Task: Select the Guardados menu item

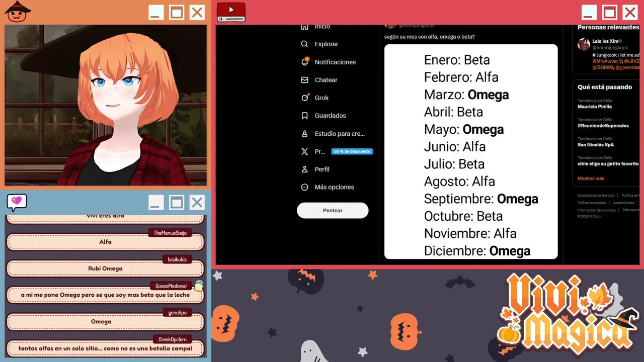Action: pyautogui.click(x=330, y=116)
